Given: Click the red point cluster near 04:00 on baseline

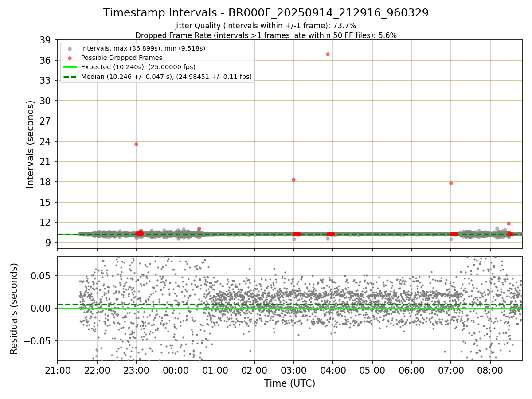Looking at the screenshot, I should [330, 234].
